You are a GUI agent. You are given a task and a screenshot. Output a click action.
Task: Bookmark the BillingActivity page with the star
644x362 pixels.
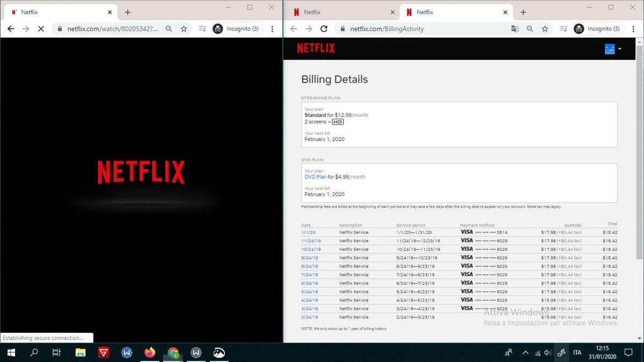[x=545, y=28]
